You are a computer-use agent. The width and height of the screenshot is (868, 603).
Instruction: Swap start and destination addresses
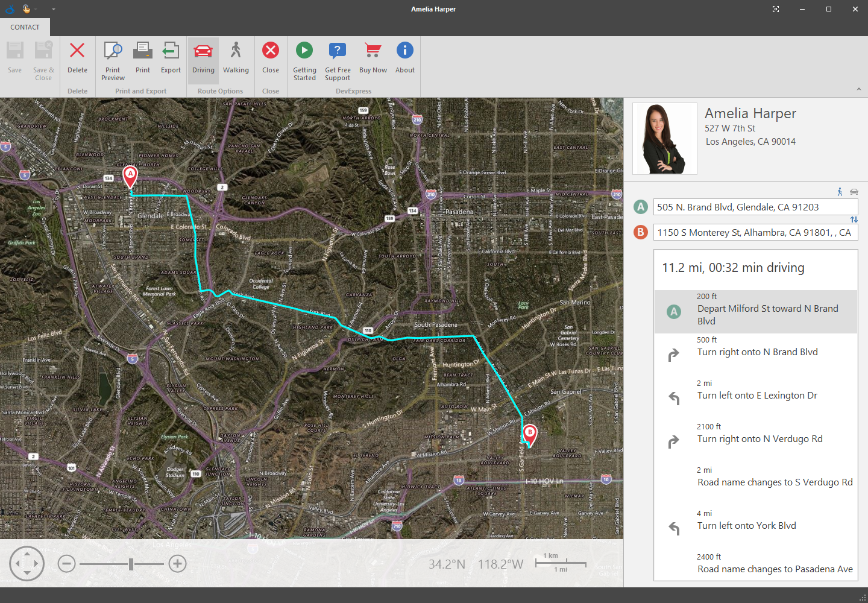point(854,219)
